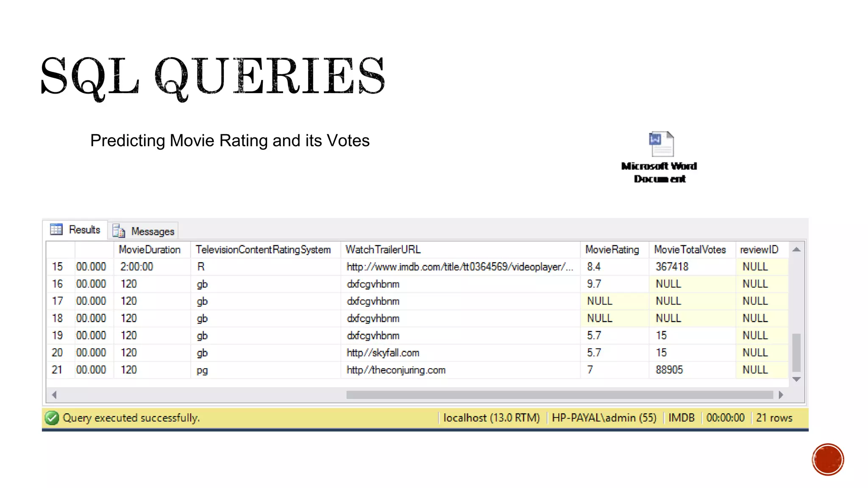Click the red circle at bottom right
The width and height of the screenshot is (868, 488).
coord(827,460)
